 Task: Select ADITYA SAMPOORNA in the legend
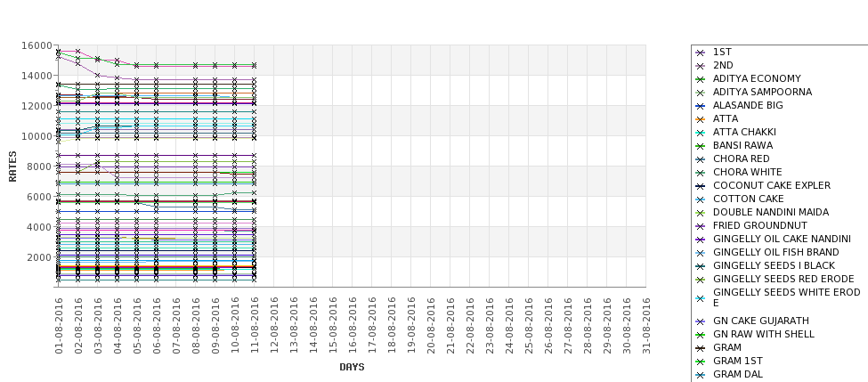click(762, 92)
